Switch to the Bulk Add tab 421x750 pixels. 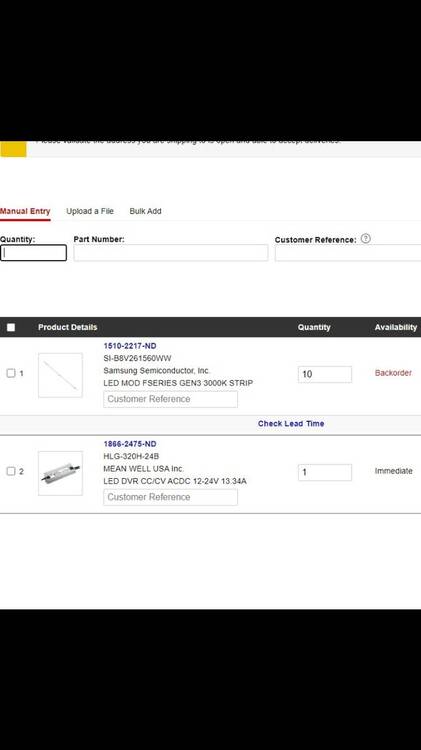point(145,211)
